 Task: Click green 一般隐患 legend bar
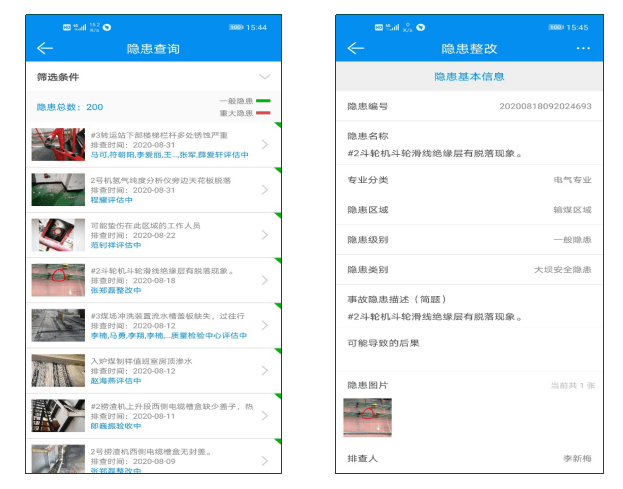(264, 101)
